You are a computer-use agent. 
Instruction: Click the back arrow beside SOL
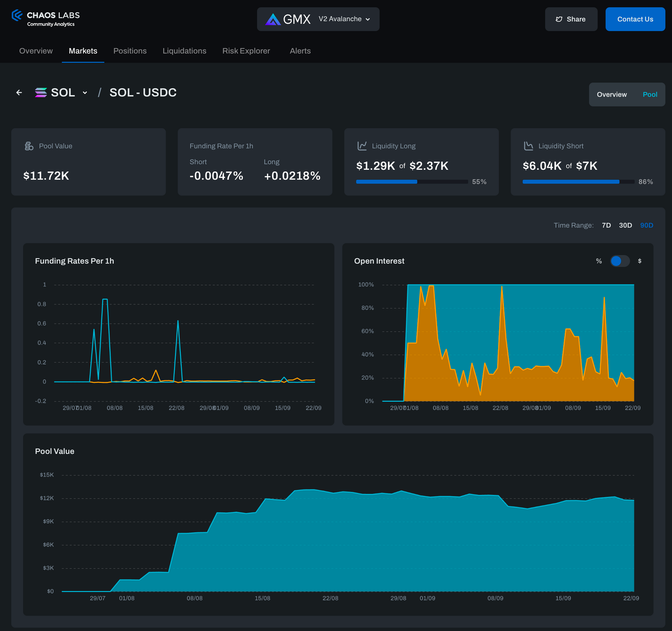click(x=19, y=92)
